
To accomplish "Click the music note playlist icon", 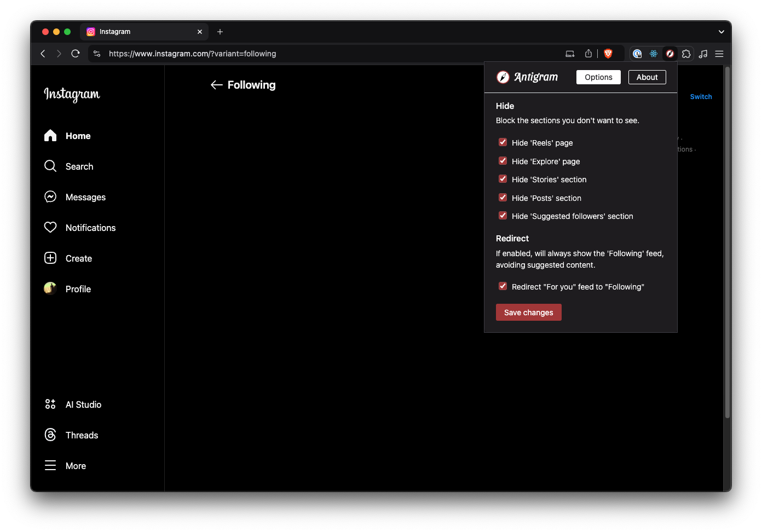I will coord(703,54).
